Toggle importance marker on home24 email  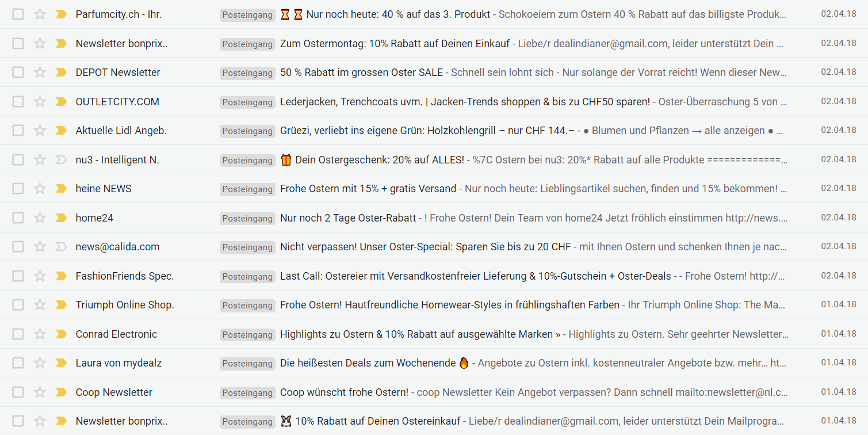click(x=61, y=218)
